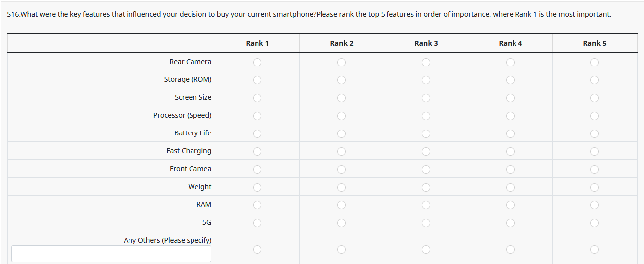Viewport: 644px width, 264px height.
Task: Select Rank 1 for Any Others row
Action: [x=257, y=249]
